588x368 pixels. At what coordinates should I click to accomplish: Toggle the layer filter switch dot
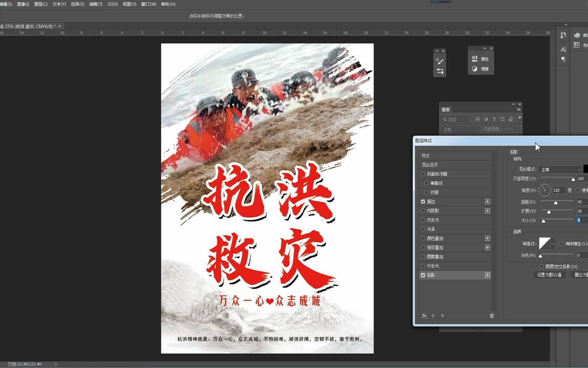pos(520,118)
